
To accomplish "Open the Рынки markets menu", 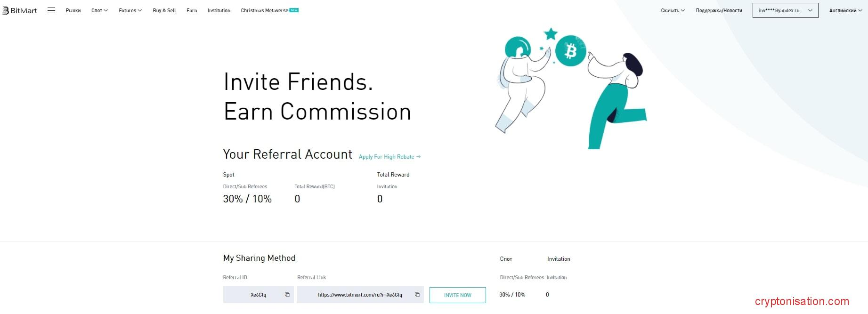I will click(x=73, y=10).
